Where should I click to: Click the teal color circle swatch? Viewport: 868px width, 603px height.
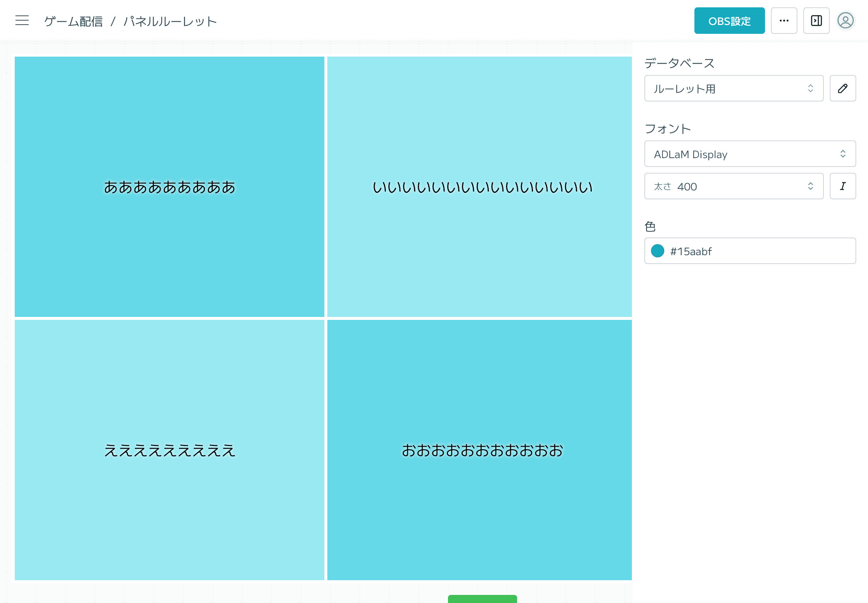tap(657, 251)
